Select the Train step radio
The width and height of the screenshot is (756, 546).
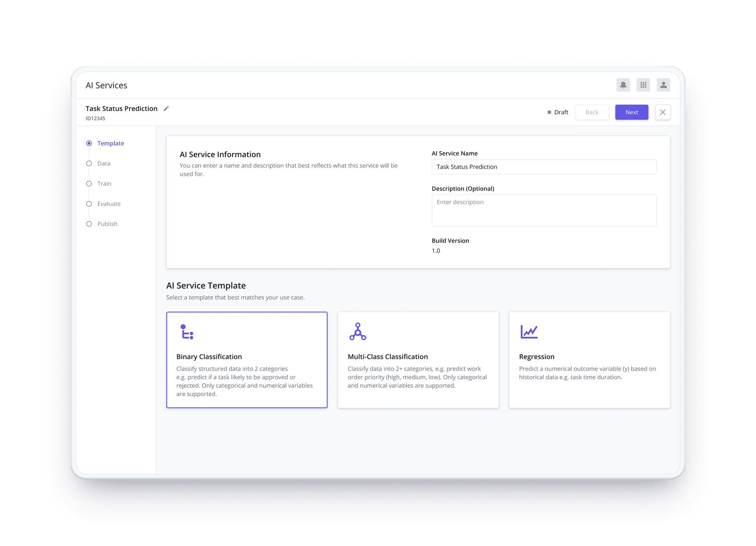pyautogui.click(x=89, y=184)
